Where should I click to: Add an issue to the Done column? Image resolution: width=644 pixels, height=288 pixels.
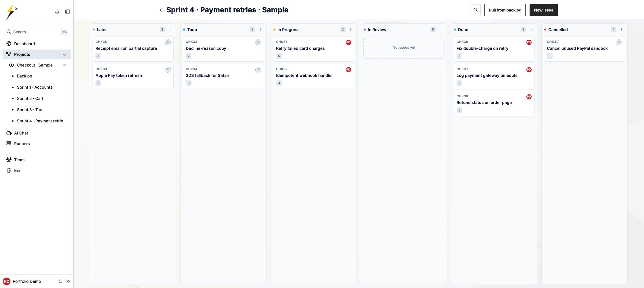[531, 29]
